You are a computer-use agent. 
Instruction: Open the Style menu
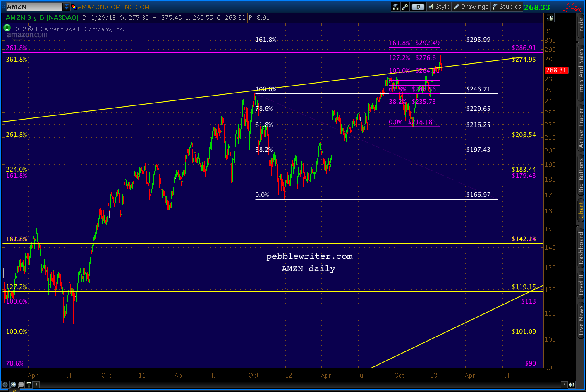click(x=439, y=7)
